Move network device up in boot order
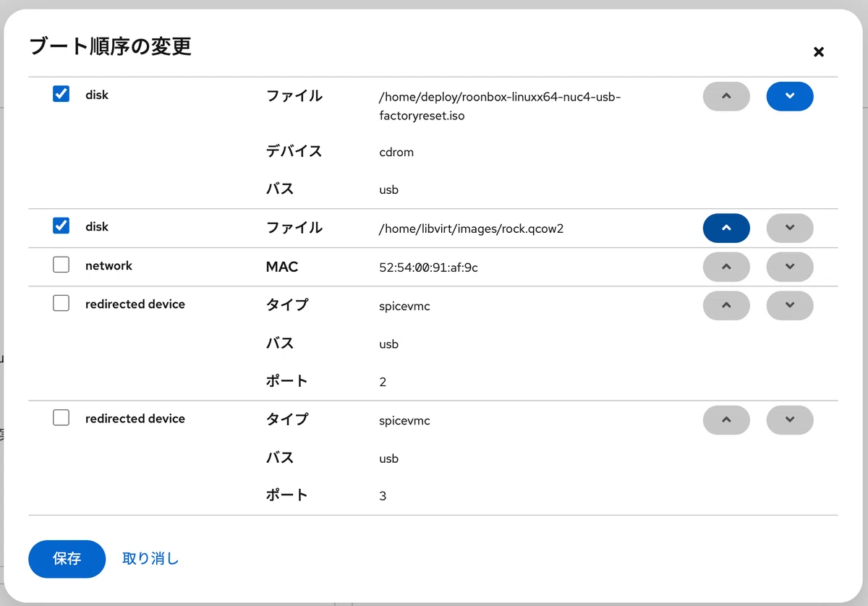 point(726,267)
